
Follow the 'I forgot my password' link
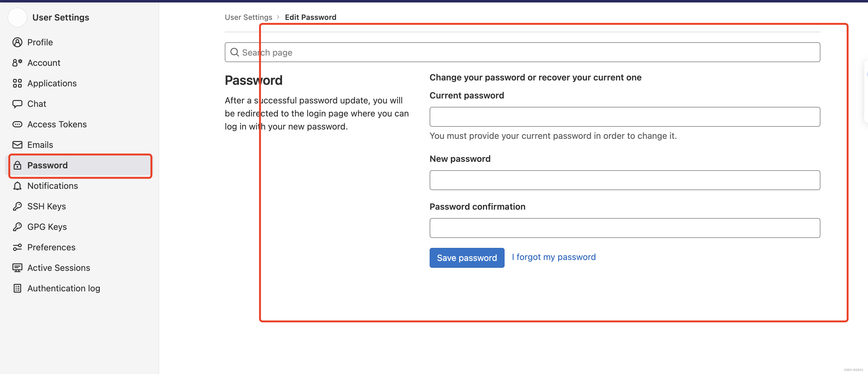click(553, 257)
